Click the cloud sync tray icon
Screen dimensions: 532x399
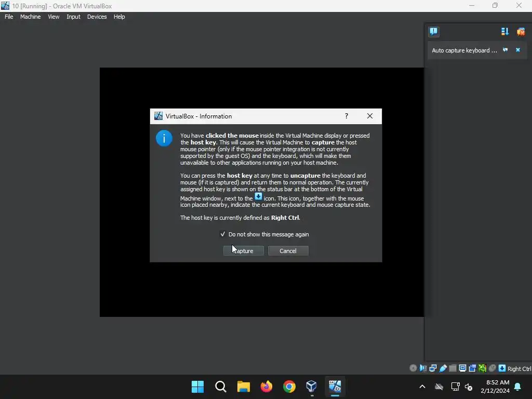pyautogui.click(x=439, y=387)
